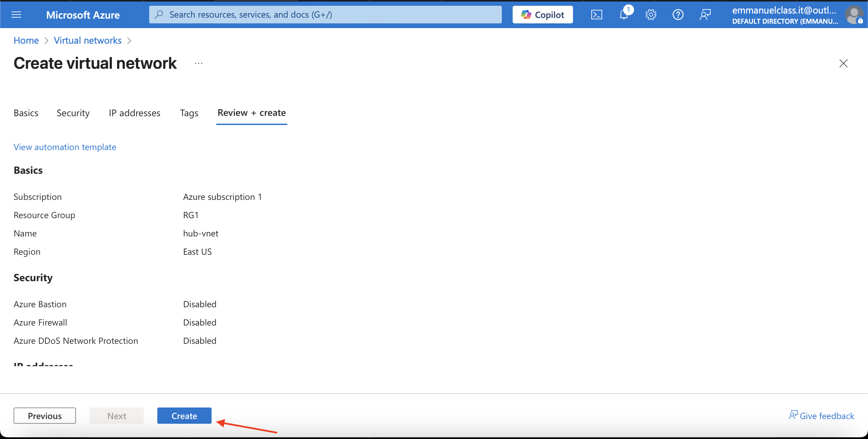The width and height of the screenshot is (868, 439).
Task: Open the top-bar feedback icon
Action: point(705,15)
